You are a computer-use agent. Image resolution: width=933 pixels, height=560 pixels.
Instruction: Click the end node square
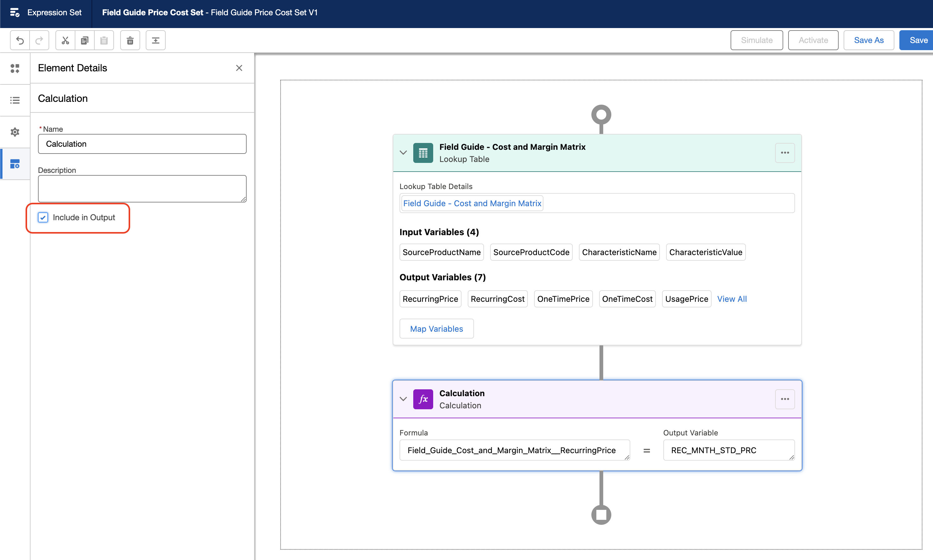[601, 515]
